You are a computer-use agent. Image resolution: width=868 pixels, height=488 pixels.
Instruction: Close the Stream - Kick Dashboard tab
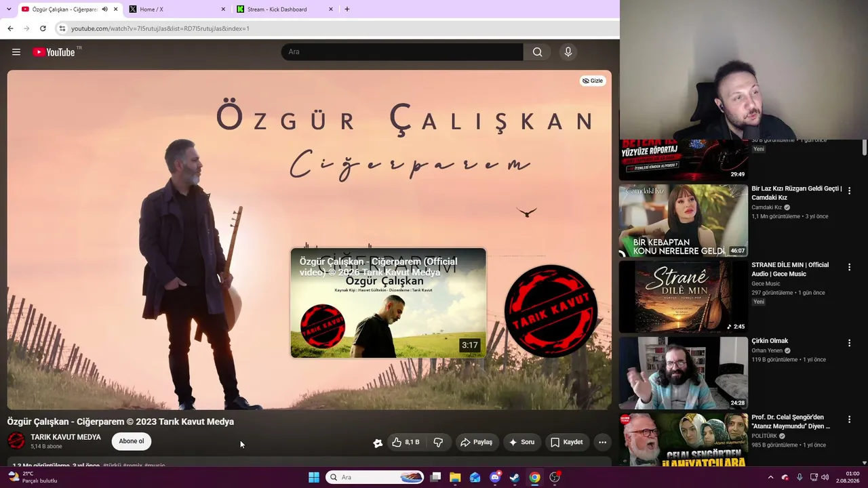click(x=331, y=9)
